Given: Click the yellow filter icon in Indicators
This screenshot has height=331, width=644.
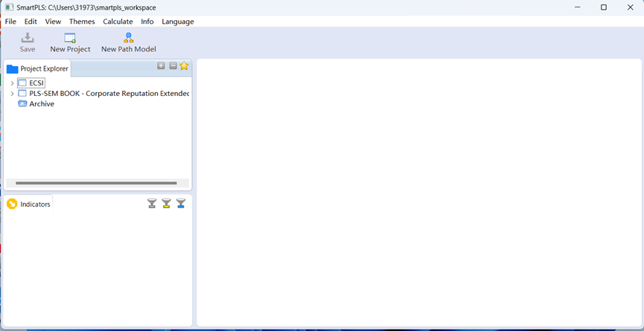Looking at the screenshot, I should [166, 204].
